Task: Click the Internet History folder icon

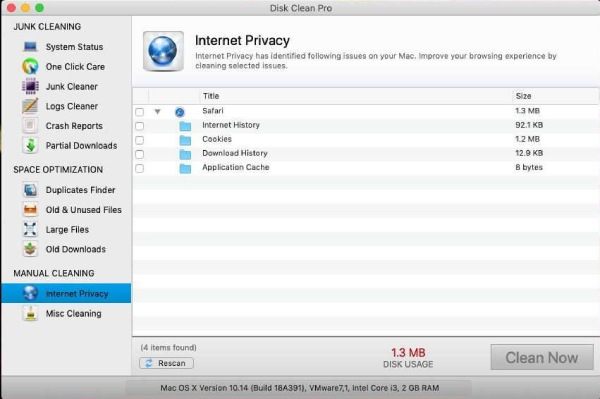Action: [x=185, y=126]
